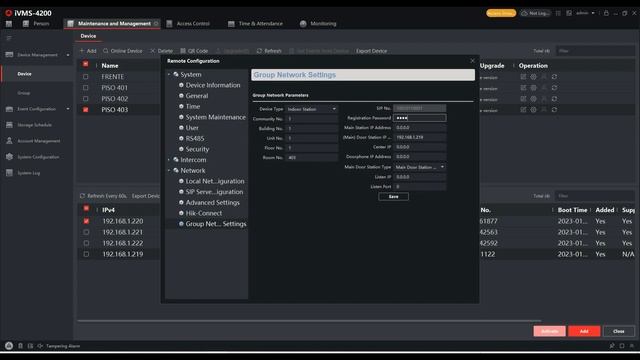Expand Event Configuration sidebar section
The width and height of the screenshot is (640, 360).
point(68,109)
